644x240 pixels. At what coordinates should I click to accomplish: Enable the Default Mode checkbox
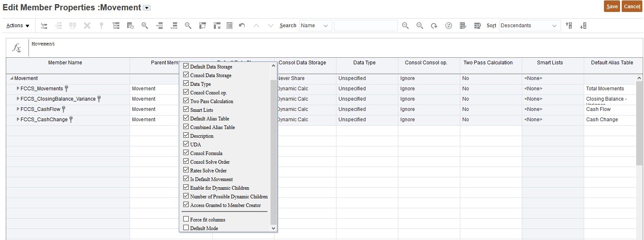coord(186,228)
